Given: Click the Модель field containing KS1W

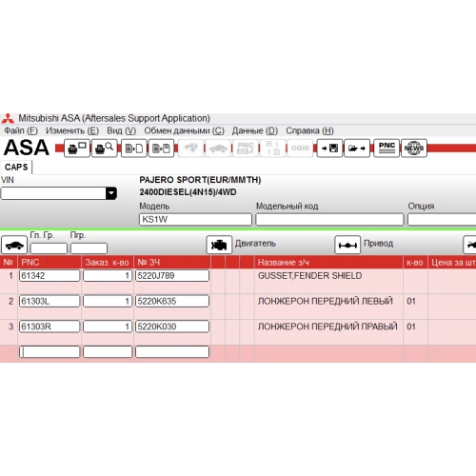Looking at the screenshot, I should (x=195, y=219).
